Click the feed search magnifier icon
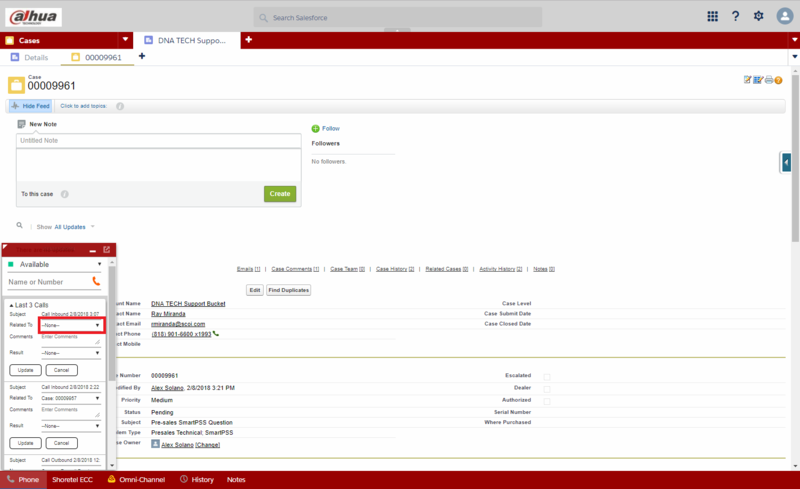 tap(19, 225)
